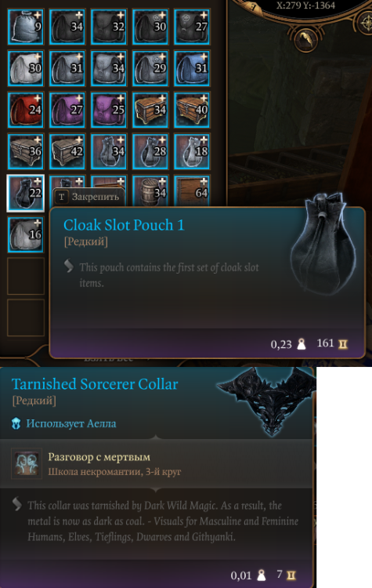
Task: Open the grey sack with count 16
Action: [x=26, y=235]
